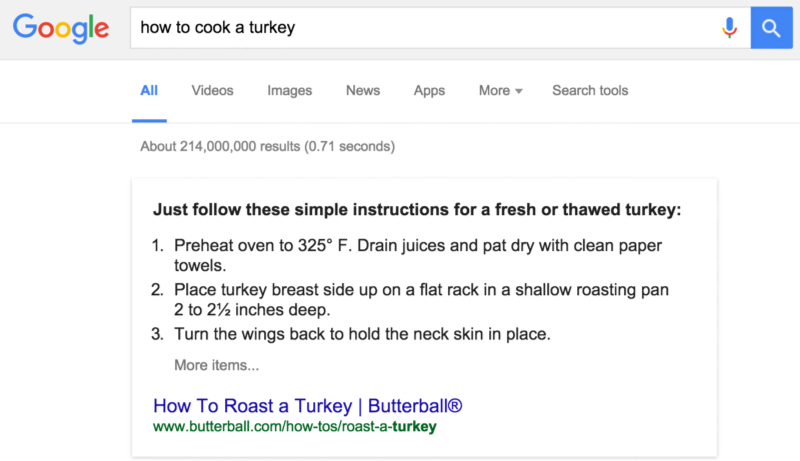The width and height of the screenshot is (800, 461).
Task: Click the Google logo
Action: (61, 29)
